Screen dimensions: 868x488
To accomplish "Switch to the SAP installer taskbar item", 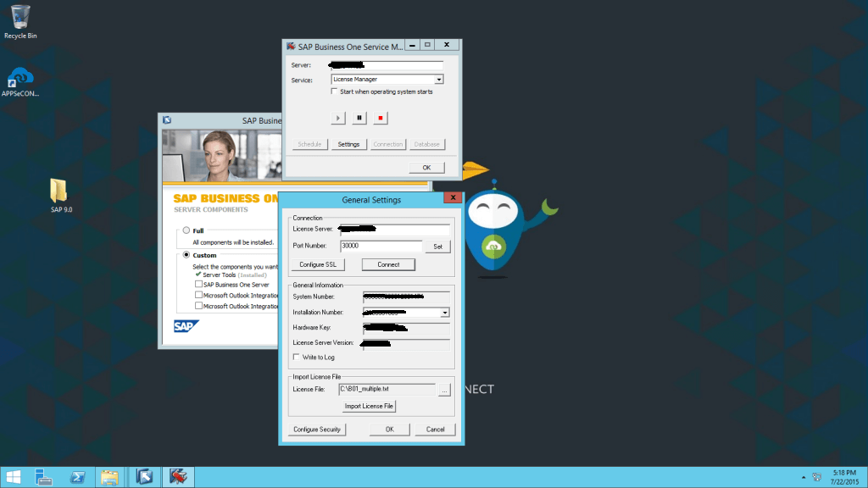I will coord(144,477).
